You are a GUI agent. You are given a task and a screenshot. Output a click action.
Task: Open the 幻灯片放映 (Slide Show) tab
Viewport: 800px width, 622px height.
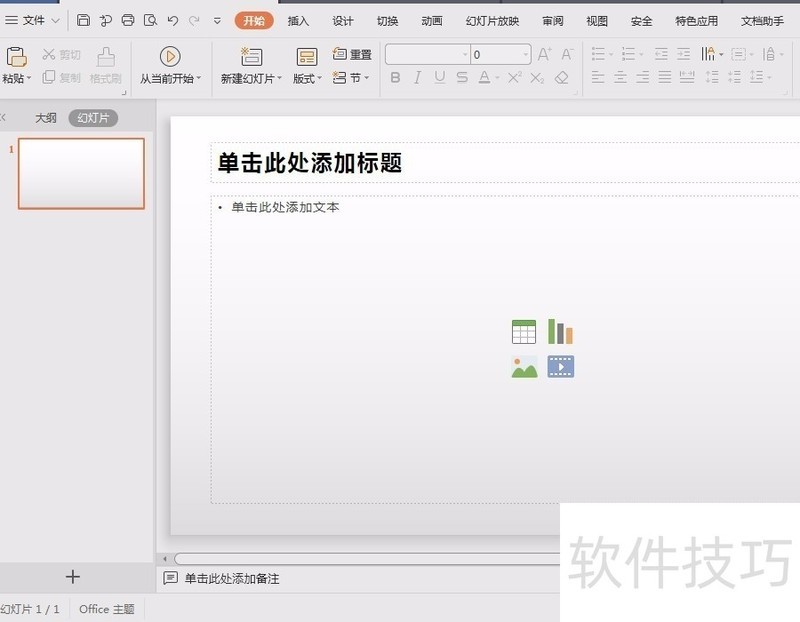(x=492, y=21)
